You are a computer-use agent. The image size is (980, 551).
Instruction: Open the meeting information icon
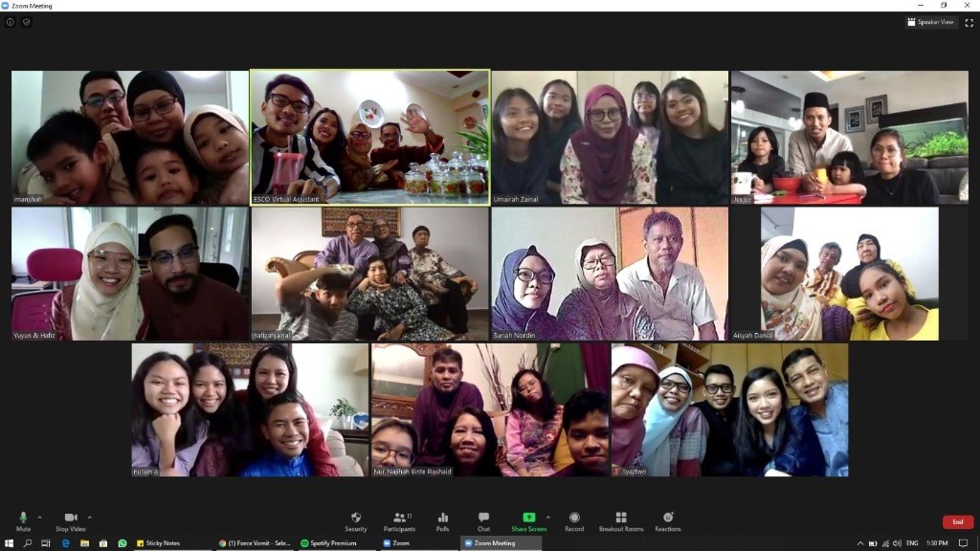click(10, 22)
